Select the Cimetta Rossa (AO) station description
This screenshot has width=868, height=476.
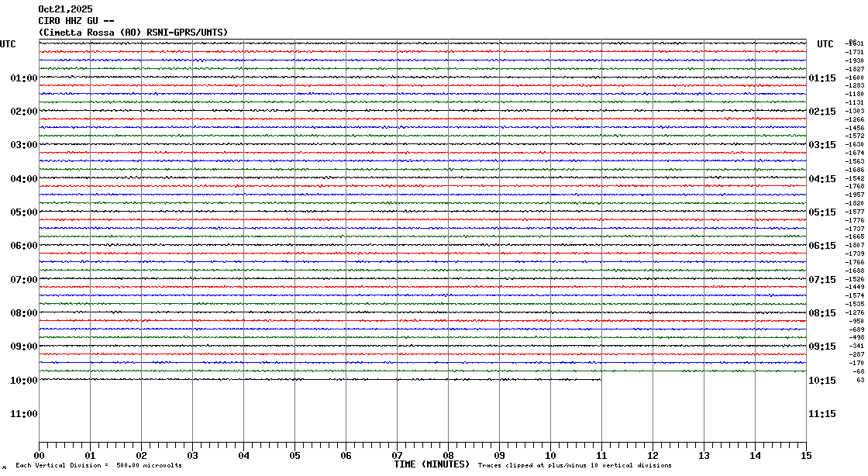pyautogui.click(x=133, y=32)
